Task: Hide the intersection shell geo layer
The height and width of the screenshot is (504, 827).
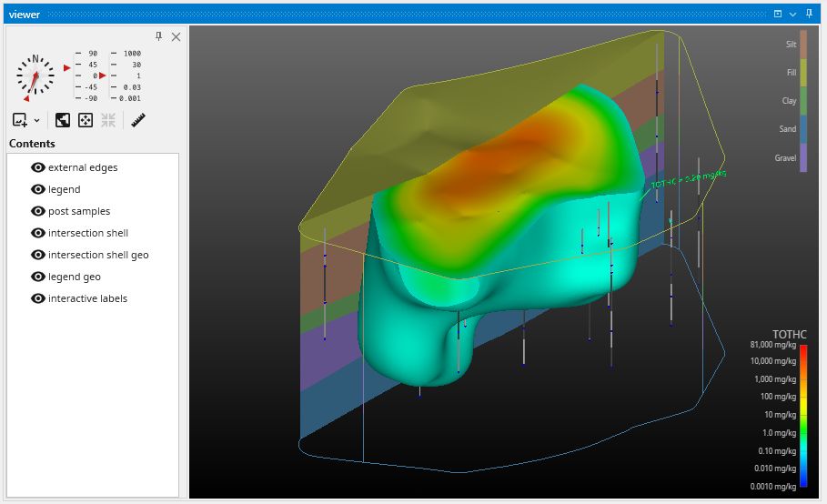Action: coord(38,255)
